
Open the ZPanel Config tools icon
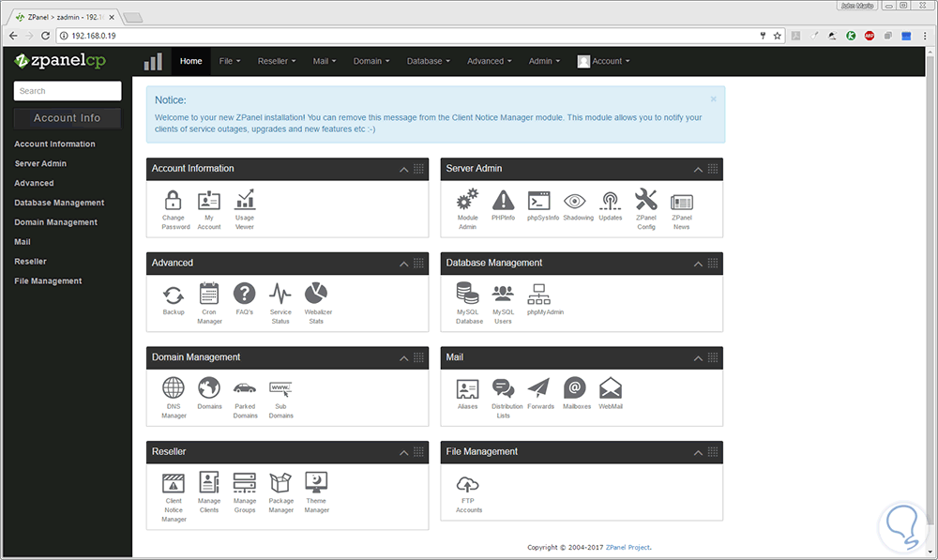(x=646, y=199)
